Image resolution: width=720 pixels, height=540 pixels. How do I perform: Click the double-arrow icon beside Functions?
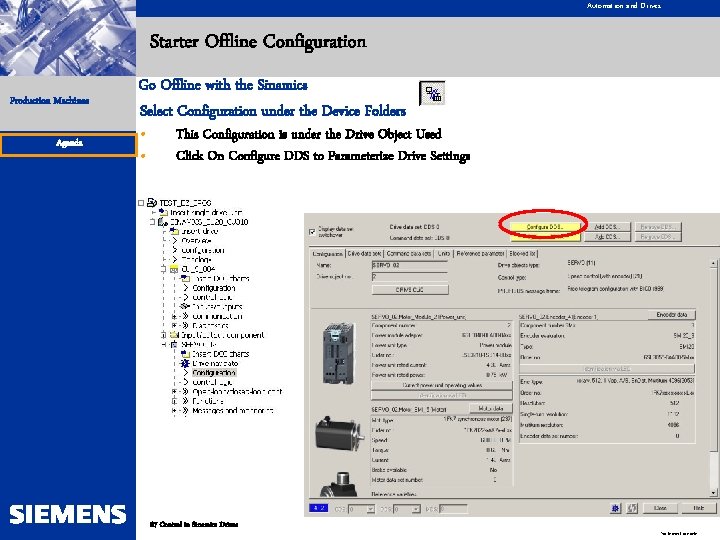pos(186,401)
